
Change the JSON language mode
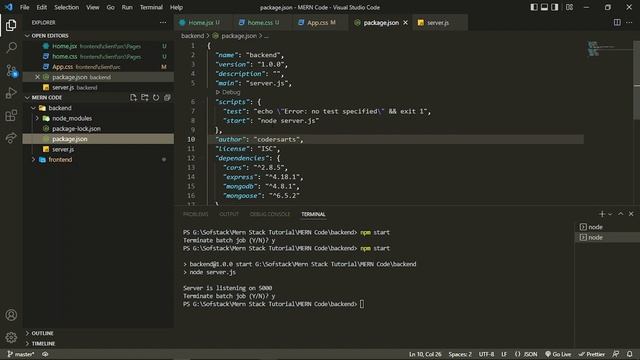(526, 354)
